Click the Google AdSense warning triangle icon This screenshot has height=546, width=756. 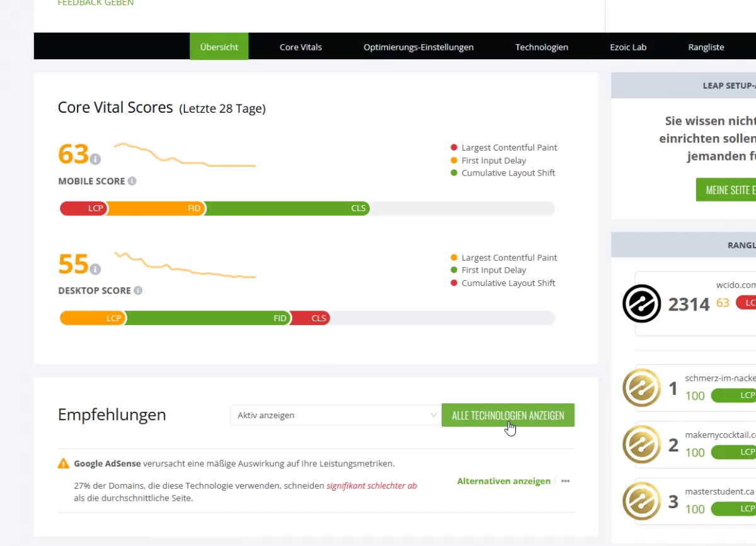pyautogui.click(x=64, y=464)
